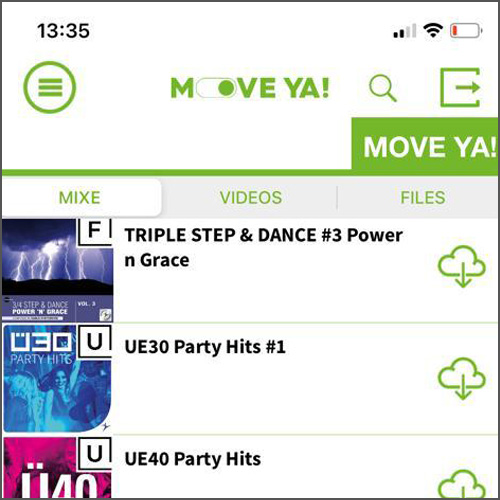Viewport: 500px width, 500px height.
Task: Download UE40 Party Hits cloud icon
Action: tap(462, 485)
